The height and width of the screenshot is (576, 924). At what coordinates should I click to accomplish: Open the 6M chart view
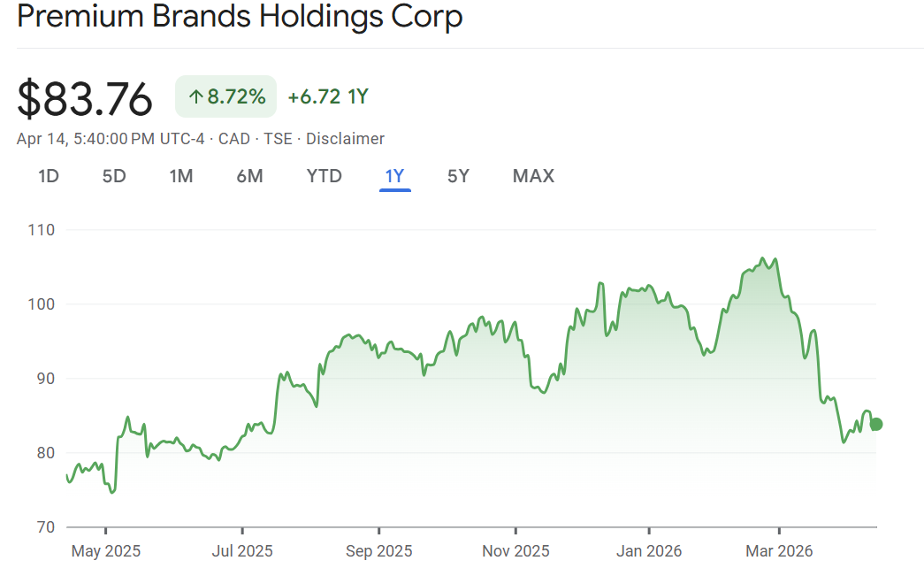(x=249, y=176)
